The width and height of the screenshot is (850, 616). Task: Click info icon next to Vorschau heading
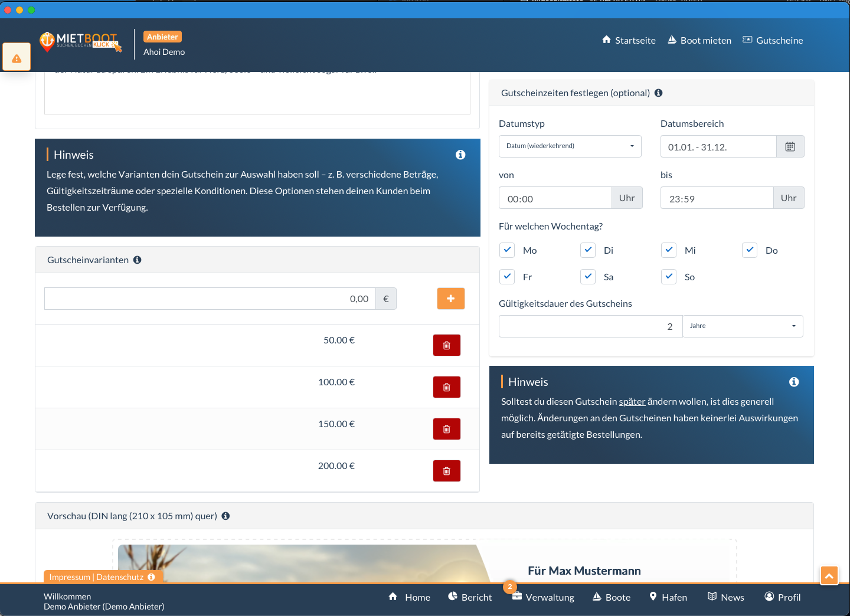coord(225,516)
